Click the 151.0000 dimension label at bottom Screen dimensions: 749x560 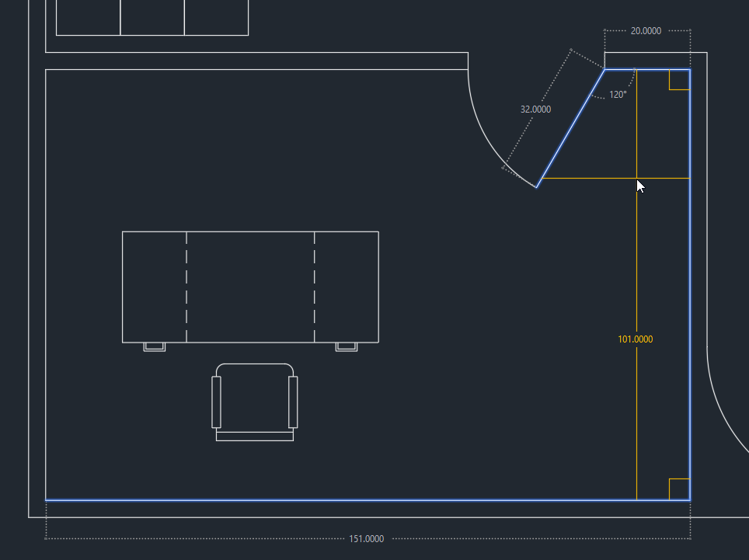pyautogui.click(x=366, y=539)
